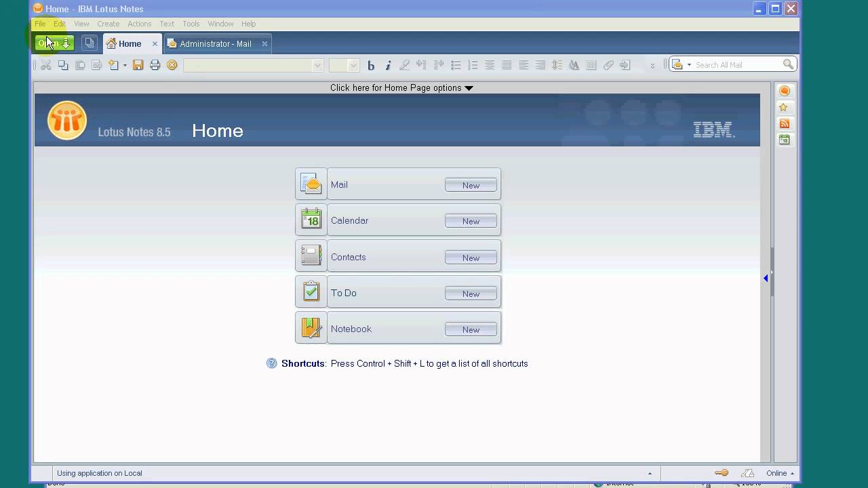Open the Edit menu

60,24
